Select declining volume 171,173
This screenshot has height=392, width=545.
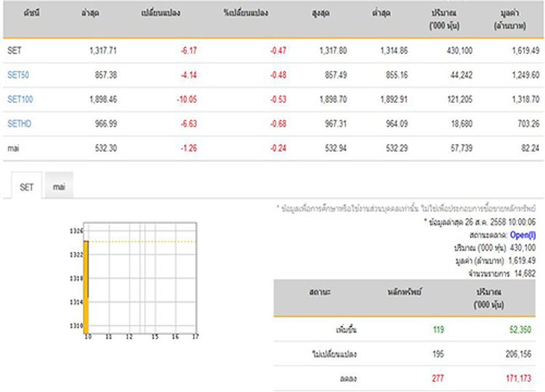coord(519,378)
